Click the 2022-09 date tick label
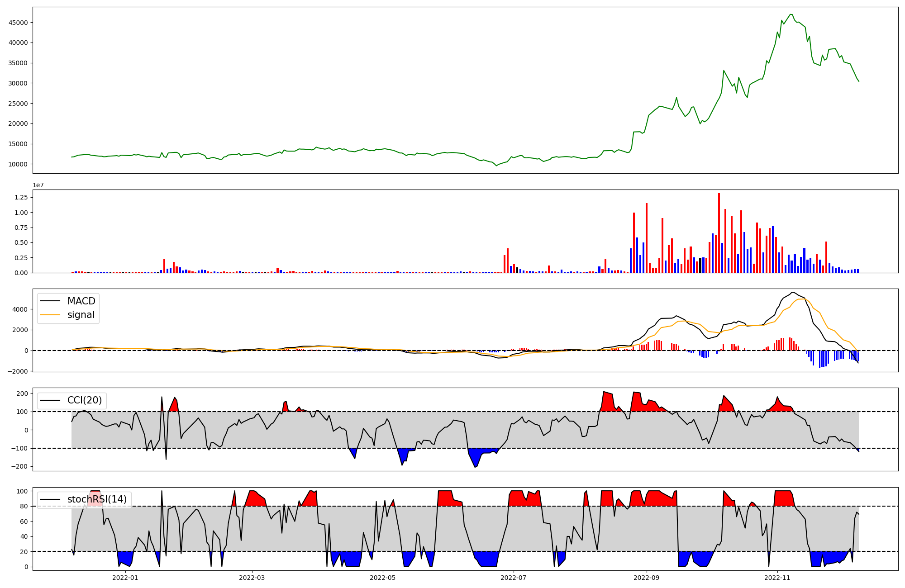Image resolution: width=905 pixels, height=588 pixels. tap(646, 578)
